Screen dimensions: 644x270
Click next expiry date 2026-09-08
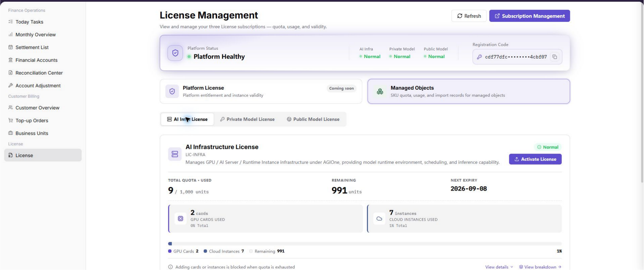(469, 189)
